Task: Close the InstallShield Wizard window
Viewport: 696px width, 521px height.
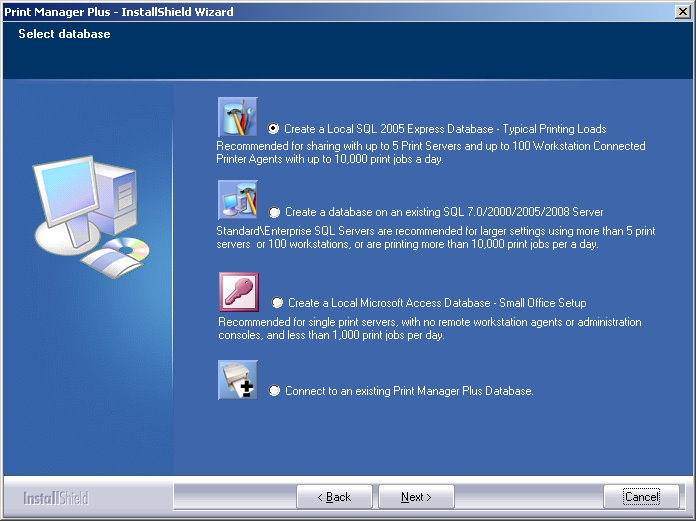Action: pyautogui.click(x=683, y=12)
